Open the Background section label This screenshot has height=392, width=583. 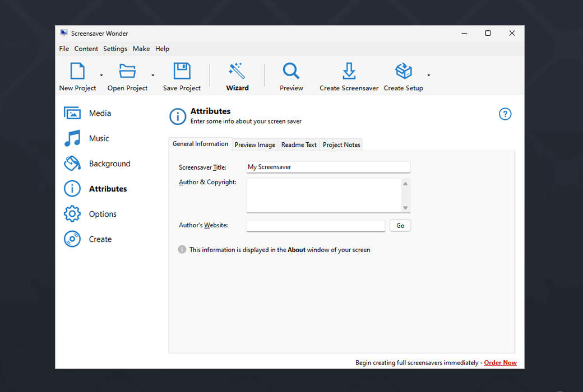coord(110,164)
